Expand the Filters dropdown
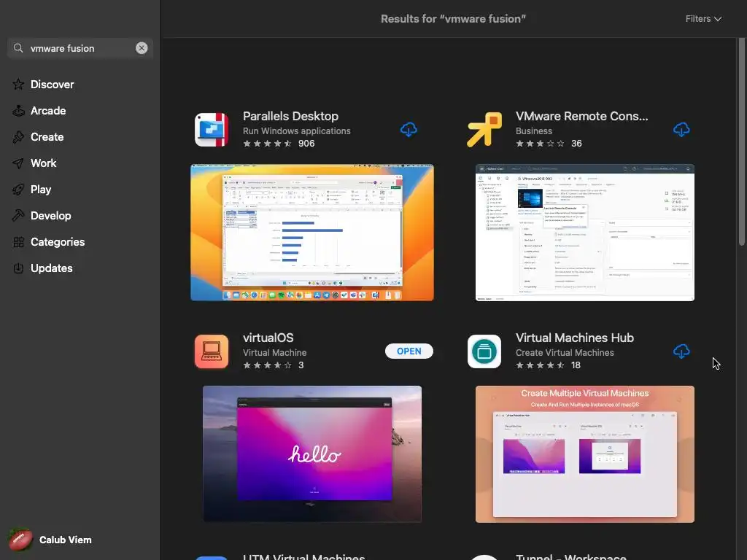The height and width of the screenshot is (560, 747). (703, 19)
